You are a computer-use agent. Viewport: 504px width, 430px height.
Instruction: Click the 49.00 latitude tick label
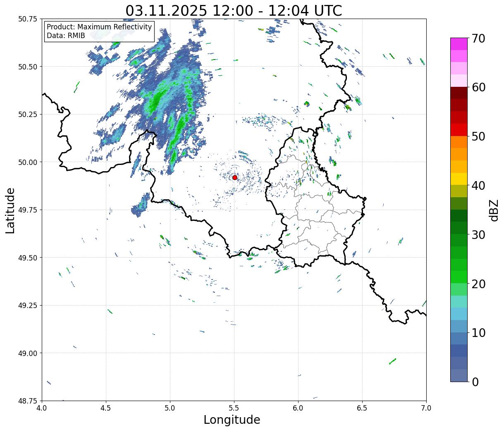point(27,353)
